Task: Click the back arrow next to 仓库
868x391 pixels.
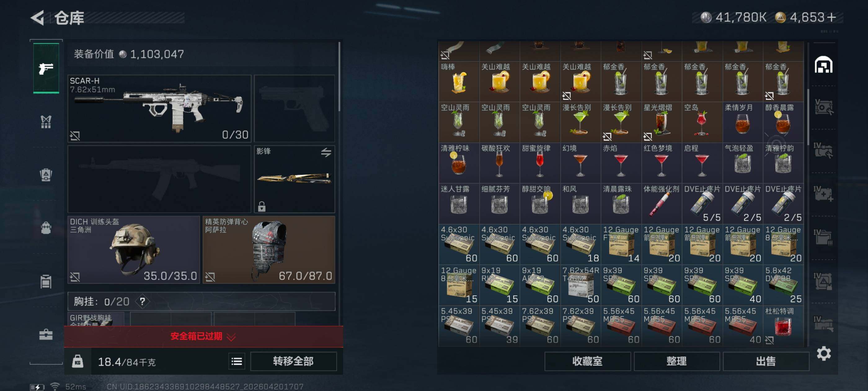Action: [38, 18]
